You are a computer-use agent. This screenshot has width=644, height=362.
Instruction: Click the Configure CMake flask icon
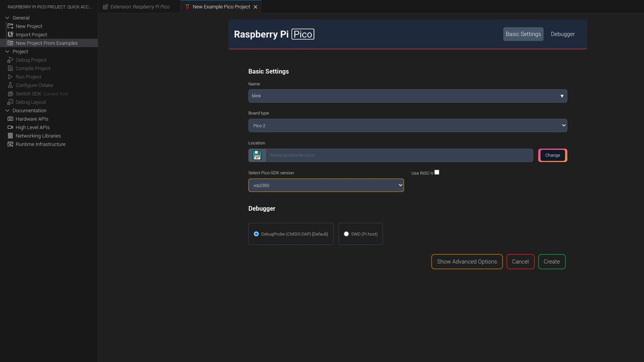coord(10,85)
